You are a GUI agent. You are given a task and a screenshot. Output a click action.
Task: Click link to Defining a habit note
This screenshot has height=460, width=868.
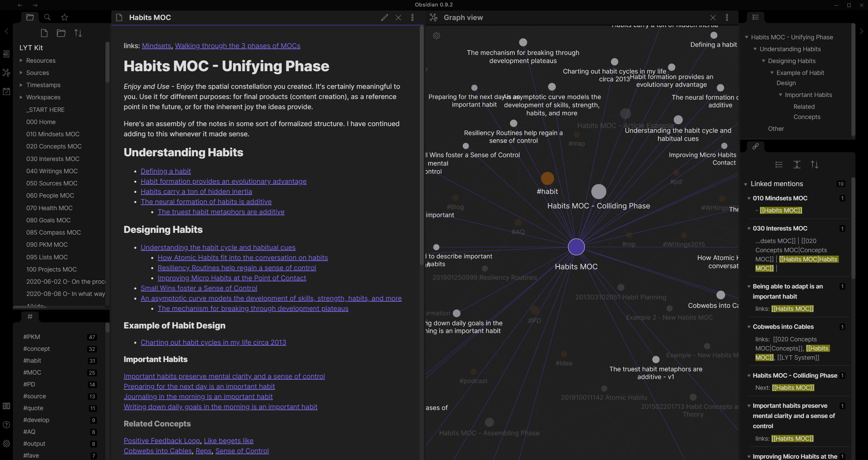click(165, 171)
